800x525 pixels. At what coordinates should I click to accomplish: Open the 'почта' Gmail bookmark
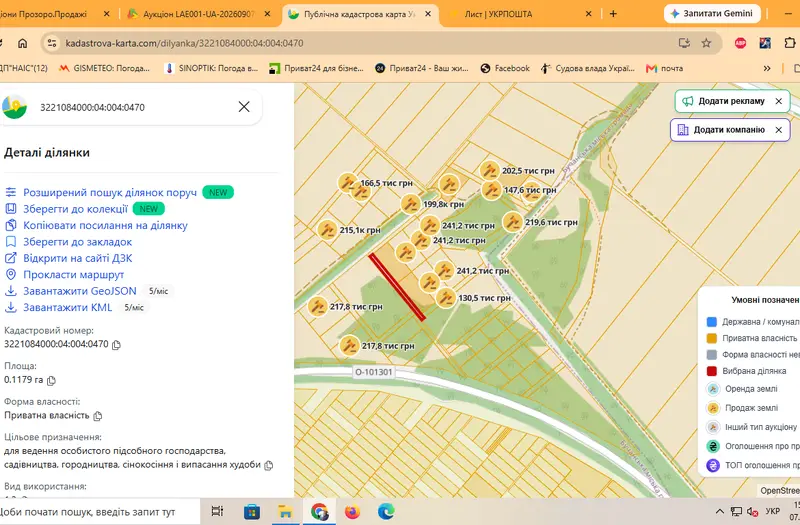coord(664,68)
